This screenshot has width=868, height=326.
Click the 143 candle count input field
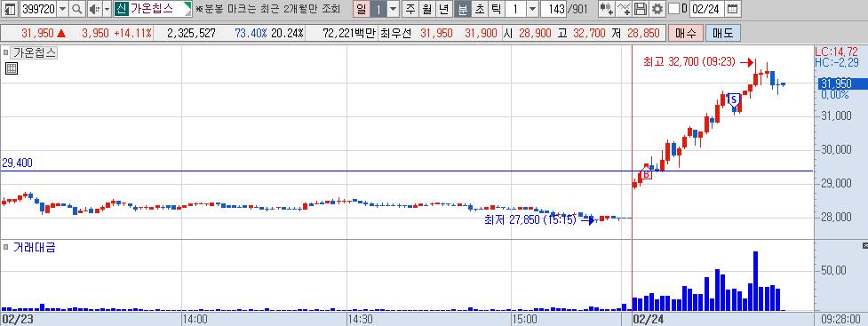coord(553,9)
